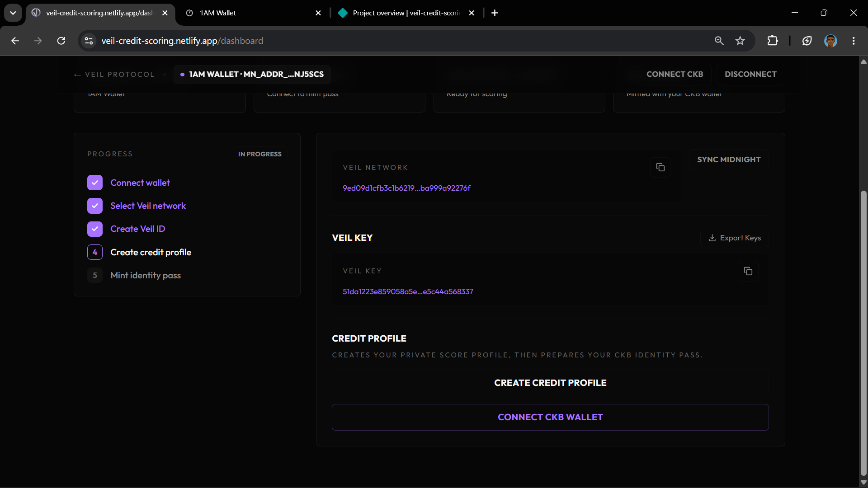Open the zoom magnifier in address bar
868x488 pixels.
pyautogui.click(x=719, y=41)
